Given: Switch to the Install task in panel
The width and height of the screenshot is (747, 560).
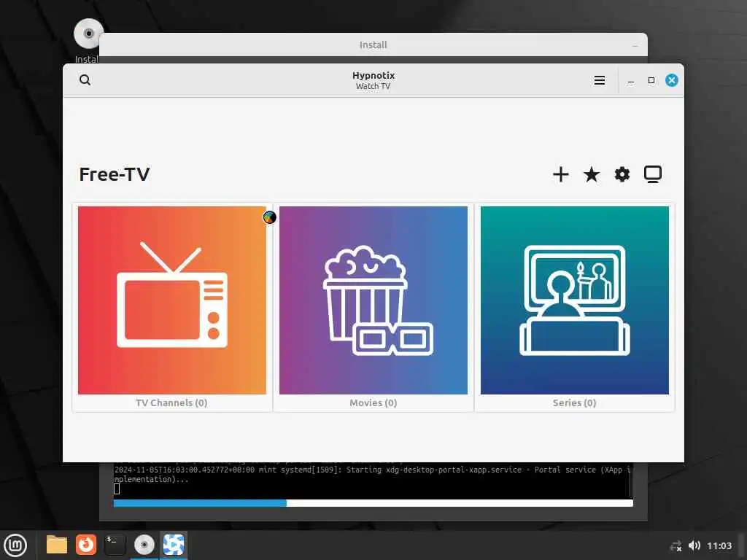Looking at the screenshot, I should coord(144,545).
